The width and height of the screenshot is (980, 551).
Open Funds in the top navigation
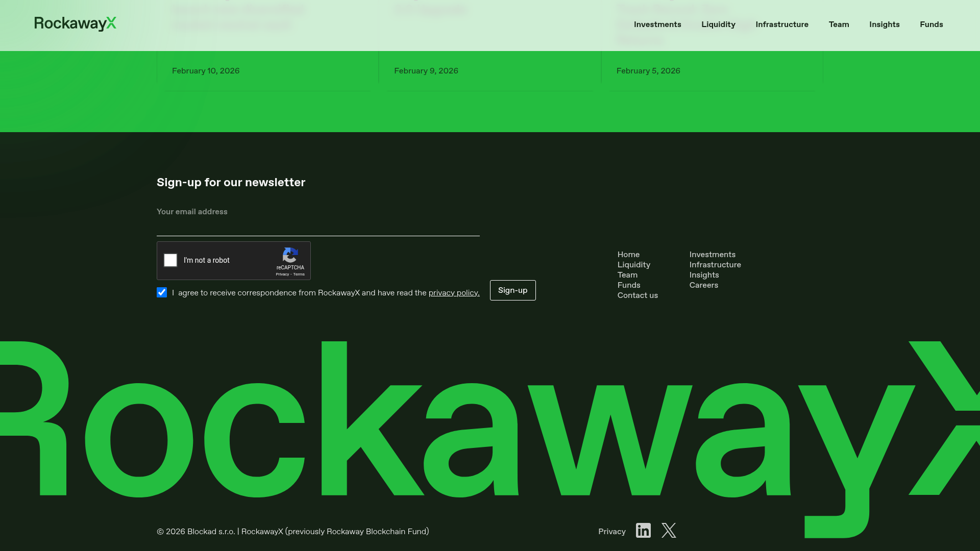coord(932,24)
